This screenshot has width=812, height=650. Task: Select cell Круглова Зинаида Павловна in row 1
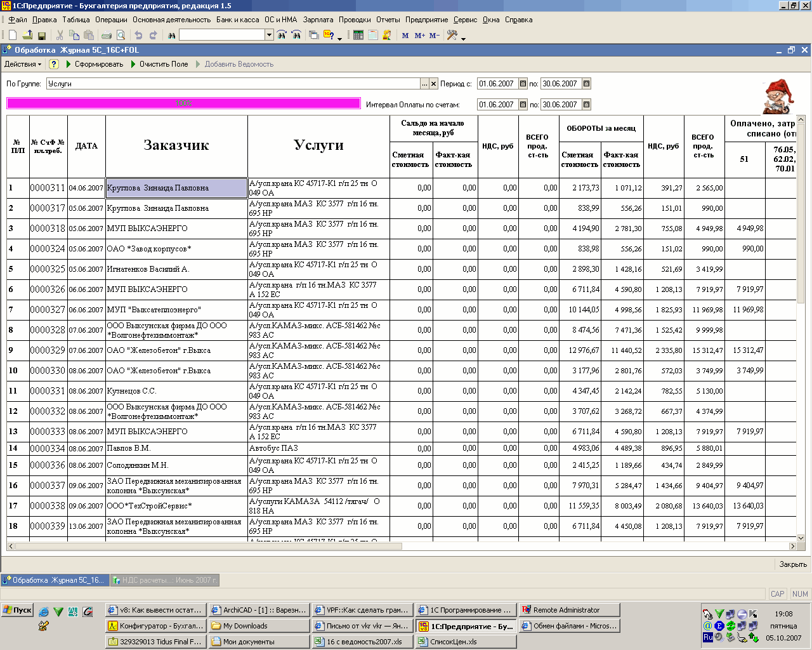click(176, 188)
